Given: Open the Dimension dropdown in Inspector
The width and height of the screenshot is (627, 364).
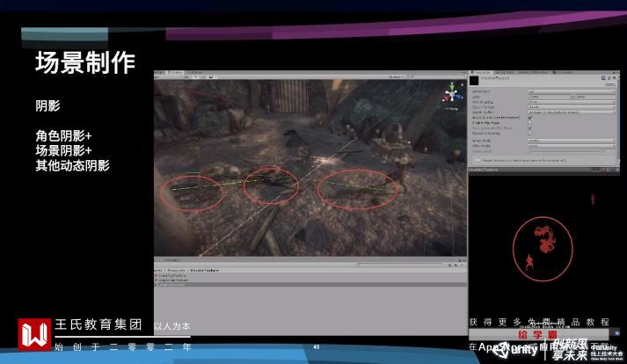Looking at the screenshot, I should [572, 91].
